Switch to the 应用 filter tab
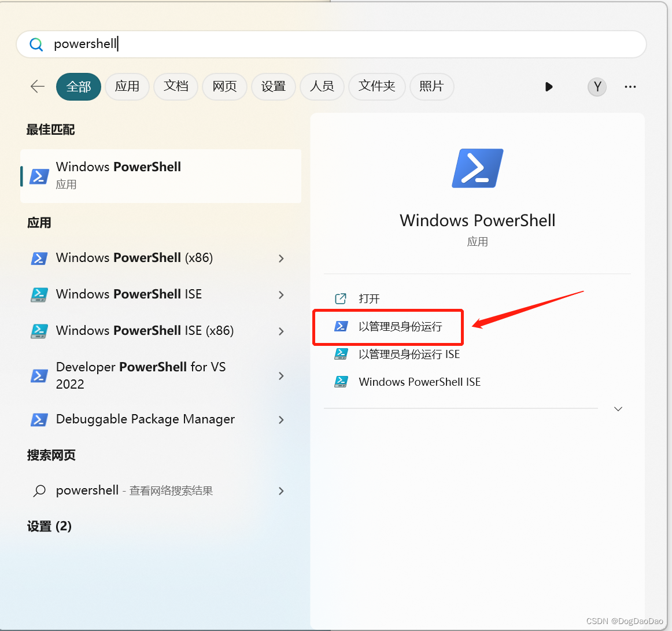Screen dimensions: 672x631 127,87
